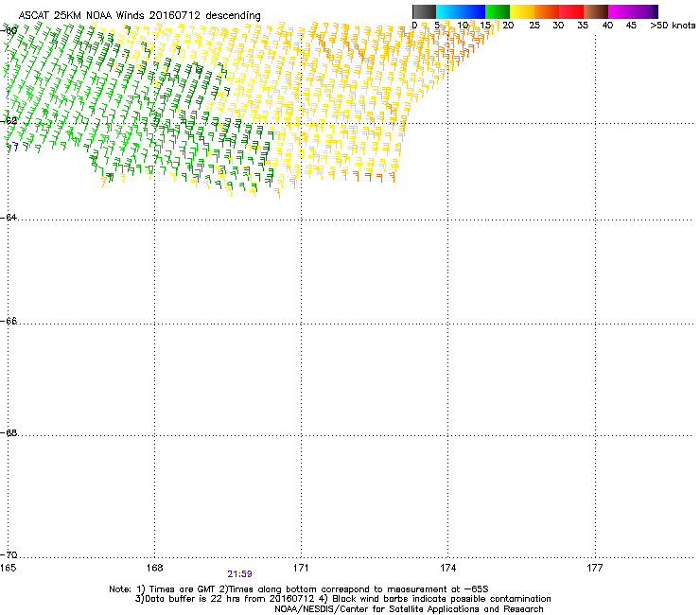Click the blue wind barb near 165 longitude

(x=15, y=147)
